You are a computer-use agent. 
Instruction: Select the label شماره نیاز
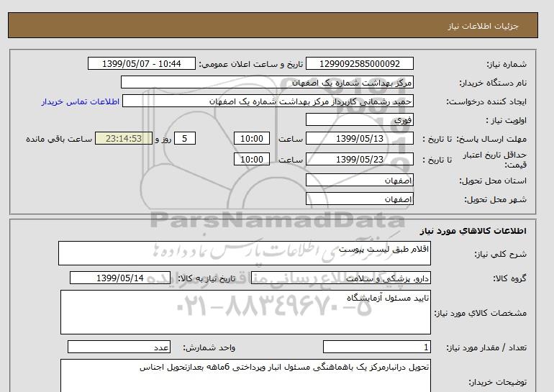coord(507,64)
